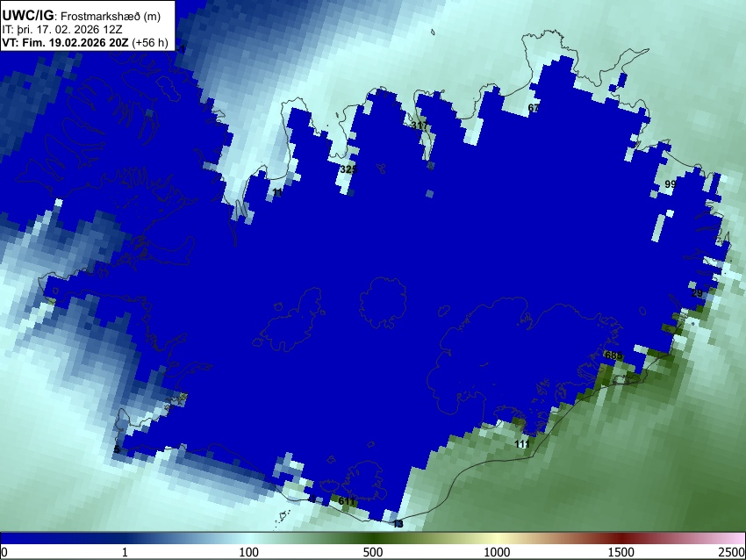This screenshot has height=560, width=746.
Task: Click the station value 611 in the south
Action: click(x=347, y=501)
